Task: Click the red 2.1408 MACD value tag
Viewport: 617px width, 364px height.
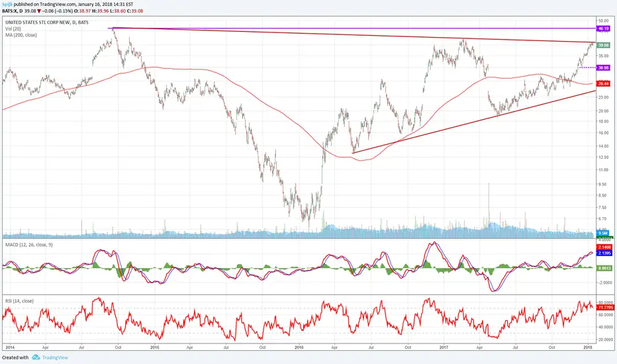Action: pos(604,247)
